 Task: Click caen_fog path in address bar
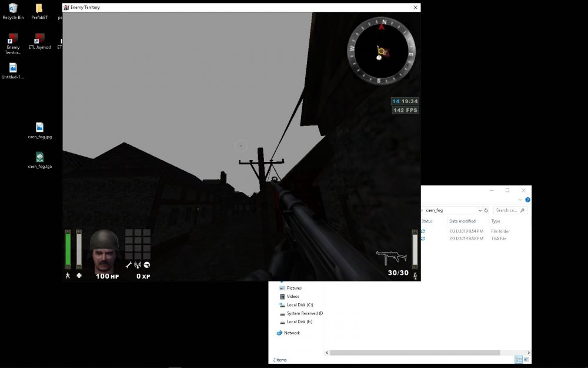coord(435,210)
